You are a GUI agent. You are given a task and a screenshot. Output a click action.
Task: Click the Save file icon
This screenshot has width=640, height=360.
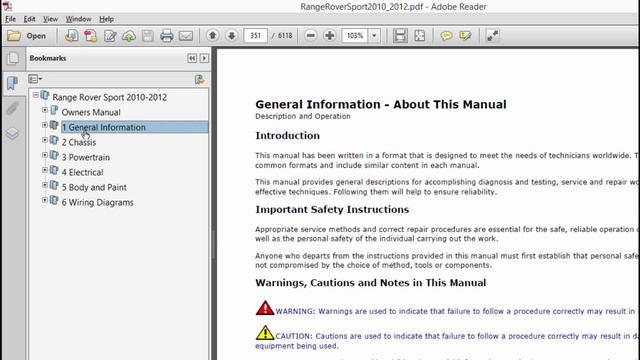tap(148, 36)
